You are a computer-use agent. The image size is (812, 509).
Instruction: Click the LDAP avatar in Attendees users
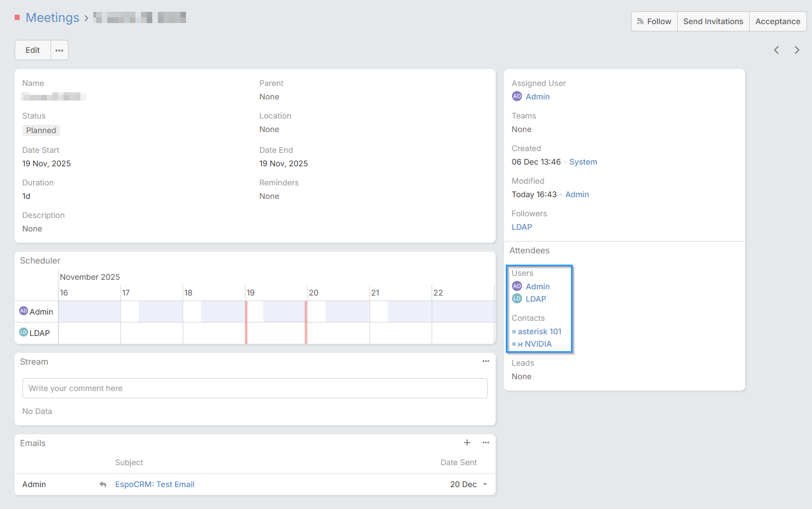(x=517, y=299)
